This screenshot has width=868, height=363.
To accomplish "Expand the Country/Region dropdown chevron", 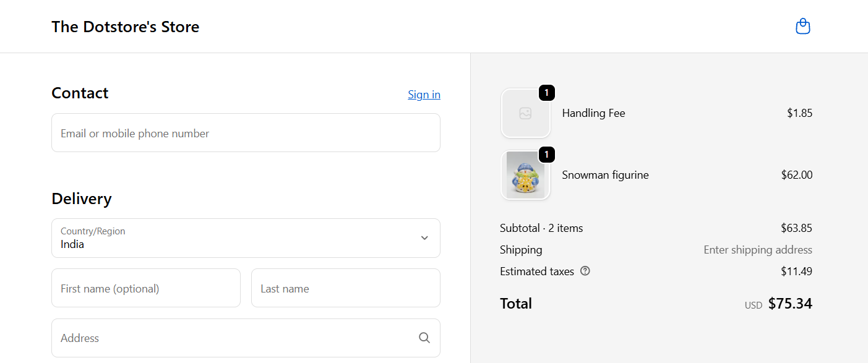I will point(425,237).
